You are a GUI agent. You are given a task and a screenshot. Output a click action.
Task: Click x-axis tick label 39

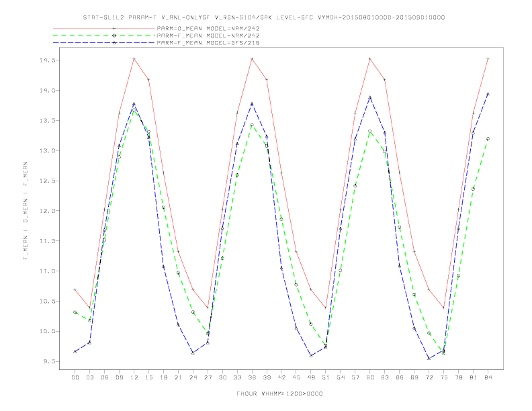pyautogui.click(x=267, y=377)
